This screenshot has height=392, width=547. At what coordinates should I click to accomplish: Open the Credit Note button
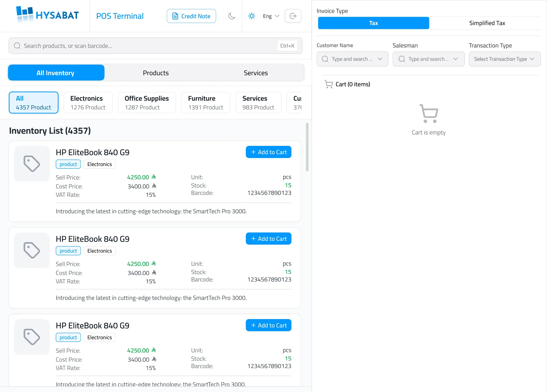(x=191, y=16)
